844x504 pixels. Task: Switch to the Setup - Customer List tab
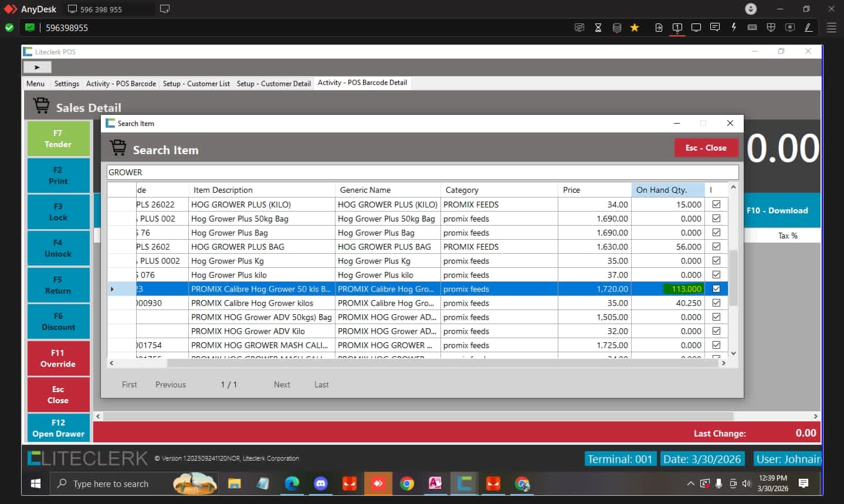tap(196, 84)
